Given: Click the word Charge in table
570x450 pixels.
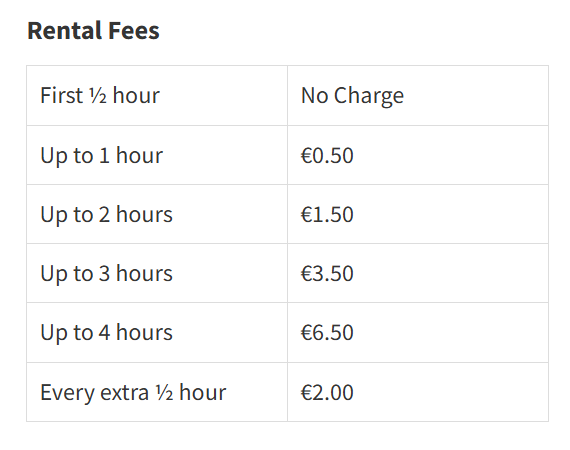Looking at the screenshot, I should 369,96.
